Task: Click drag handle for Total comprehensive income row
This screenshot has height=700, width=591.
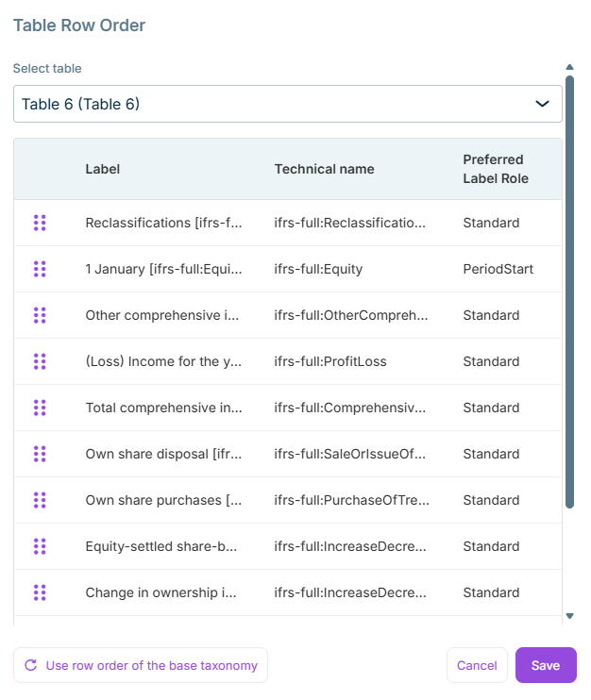Action: (40, 408)
